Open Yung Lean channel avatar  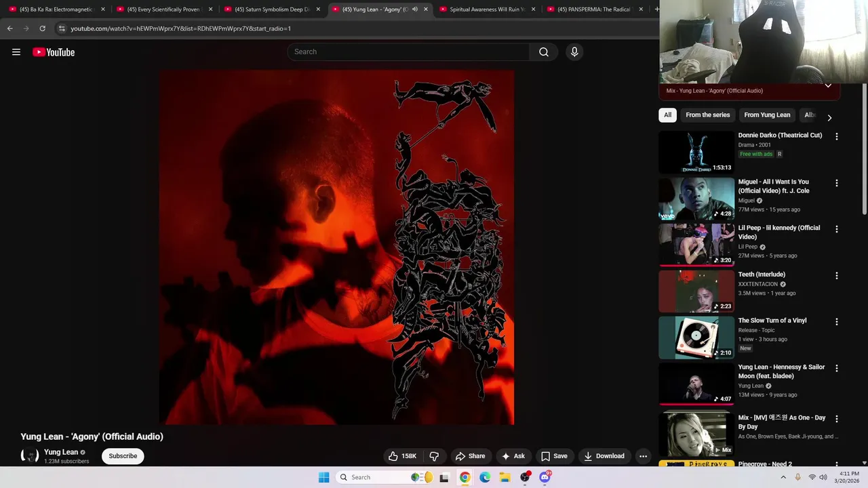[30, 456]
